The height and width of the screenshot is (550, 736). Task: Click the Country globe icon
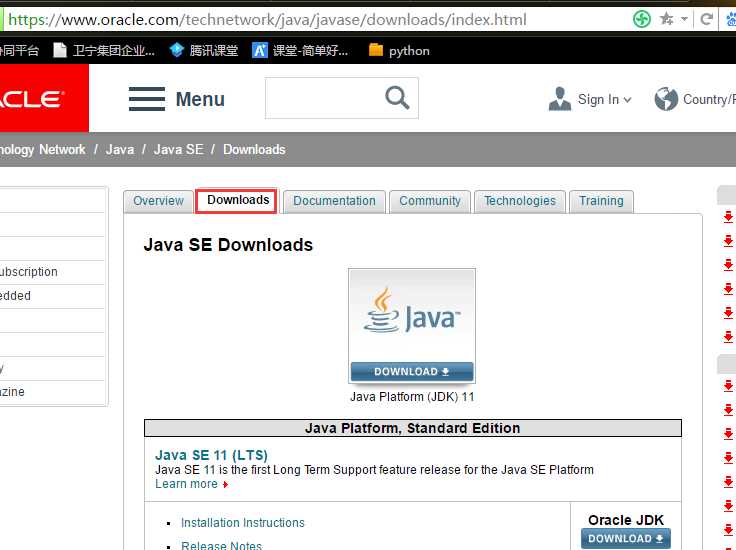pos(666,99)
